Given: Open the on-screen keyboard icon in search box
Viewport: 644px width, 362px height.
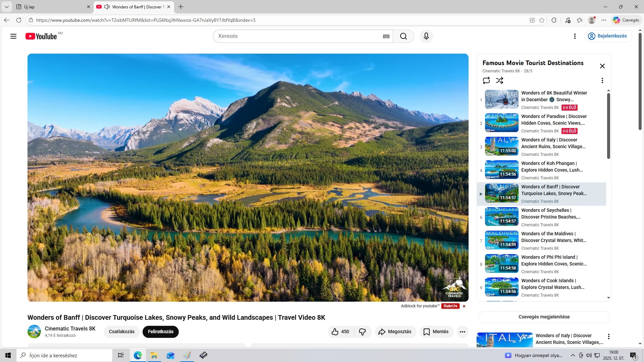Looking at the screenshot, I should pos(386,36).
